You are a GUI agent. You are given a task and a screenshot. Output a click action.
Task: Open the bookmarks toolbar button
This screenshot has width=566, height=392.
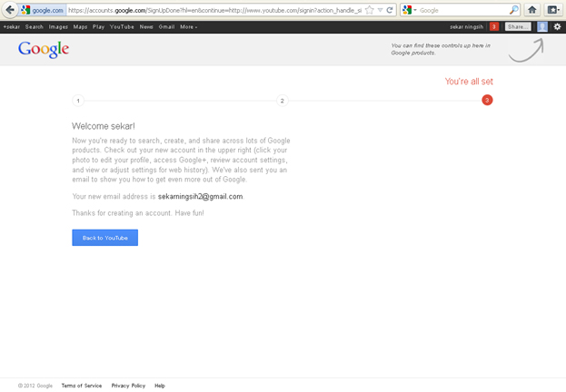click(x=552, y=10)
